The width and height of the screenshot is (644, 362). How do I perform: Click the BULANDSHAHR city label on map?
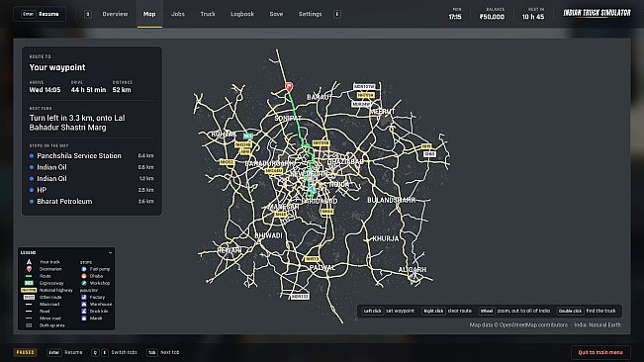pos(391,200)
